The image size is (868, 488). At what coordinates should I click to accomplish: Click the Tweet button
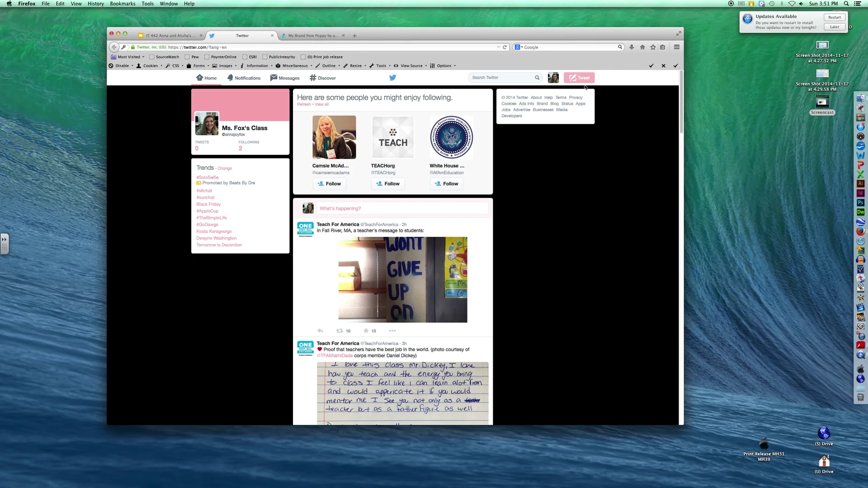[x=579, y=78]
